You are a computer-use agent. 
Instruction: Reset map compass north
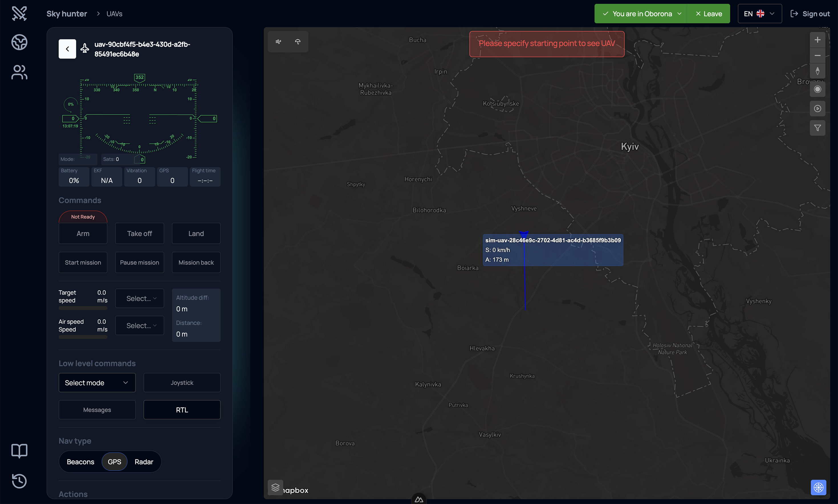(817, 71)
